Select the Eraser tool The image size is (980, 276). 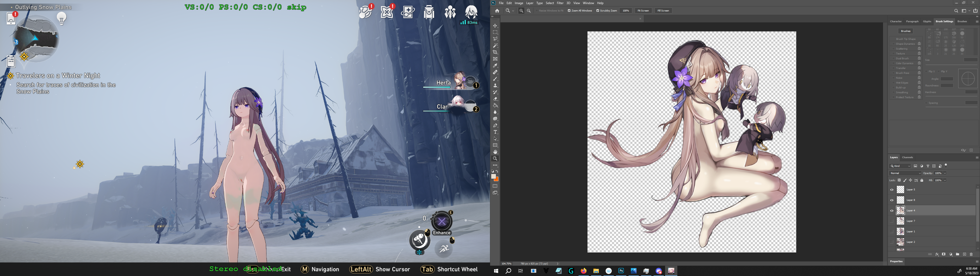(x=495, y=99)
